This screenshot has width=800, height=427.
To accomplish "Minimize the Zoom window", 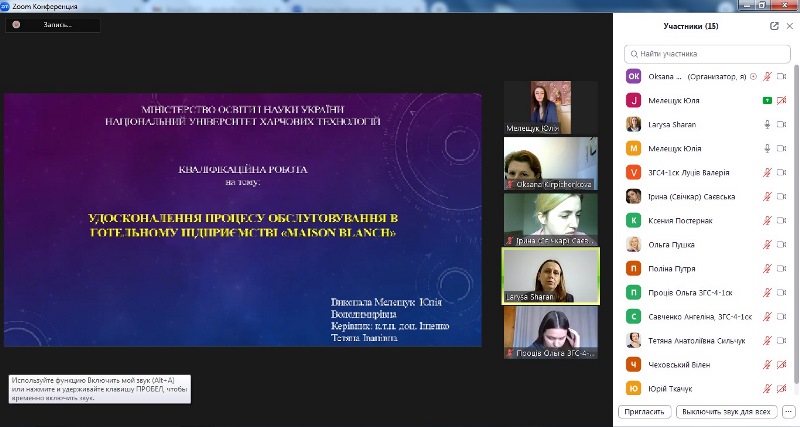I will 748,5.
